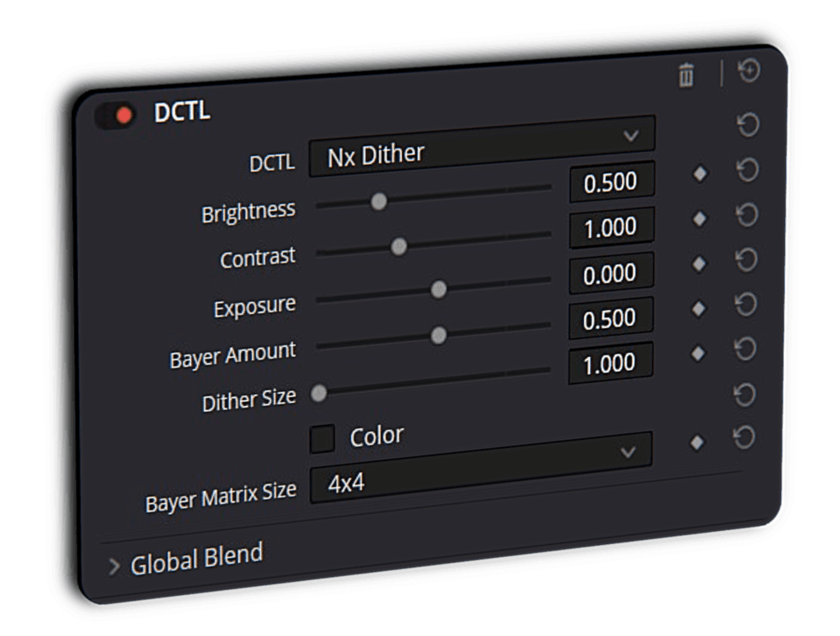Reset the Color checkbox setting
The width and height of the screenshot is (840, 636).
[745, 395]
